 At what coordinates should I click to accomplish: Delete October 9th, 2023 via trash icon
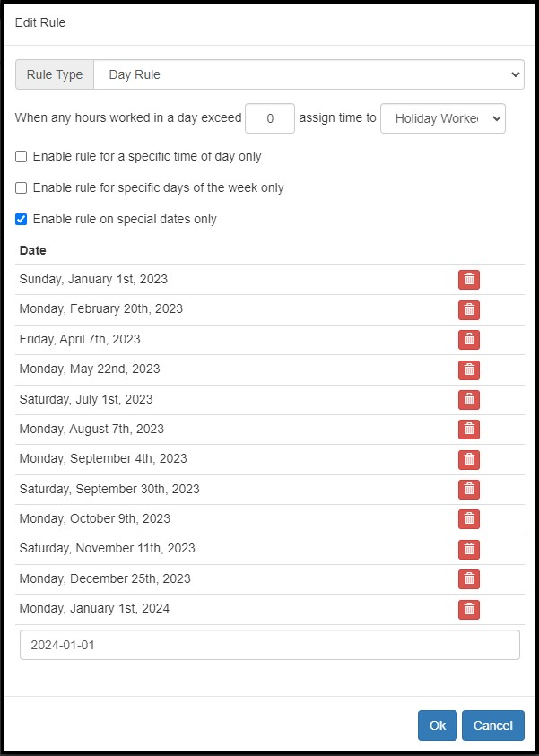(469, 518)
